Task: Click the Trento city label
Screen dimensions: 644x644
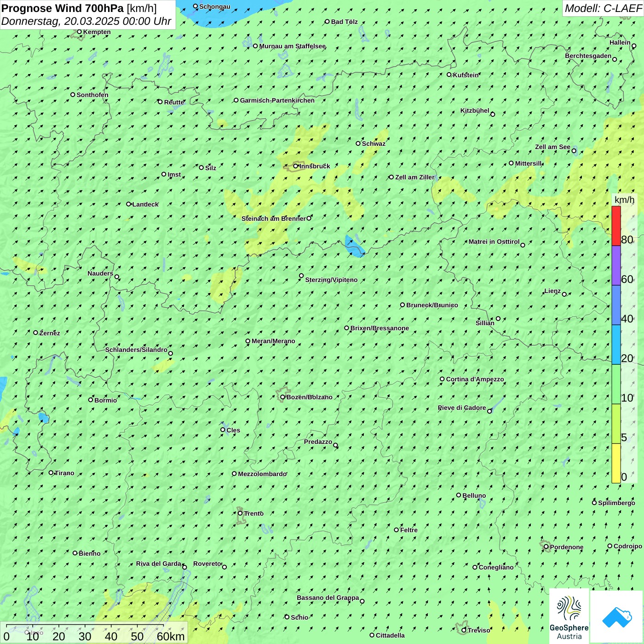Action: pyautogui.click(x=254, y=513)
